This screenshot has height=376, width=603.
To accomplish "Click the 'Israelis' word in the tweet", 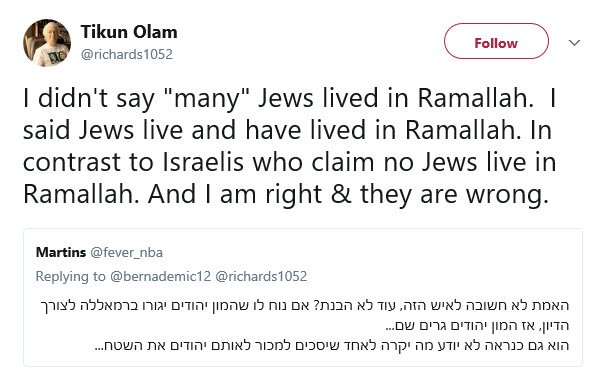I will point(203,162).
